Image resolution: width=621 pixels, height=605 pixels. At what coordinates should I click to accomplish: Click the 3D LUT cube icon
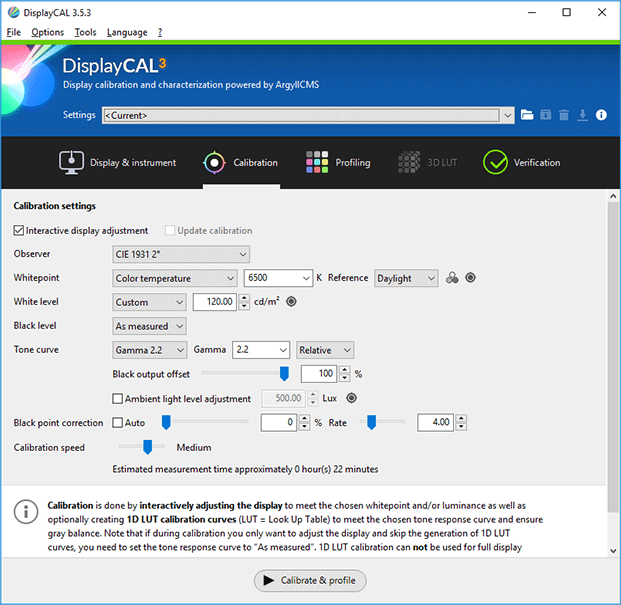point(409,162)
